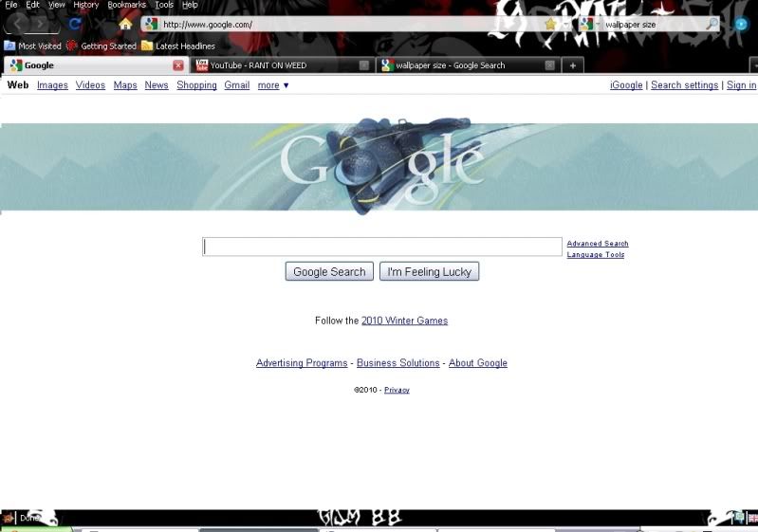Click the blue round icon beside the search box
Screen dimensions: 758x532
click(x=741, y=24)
